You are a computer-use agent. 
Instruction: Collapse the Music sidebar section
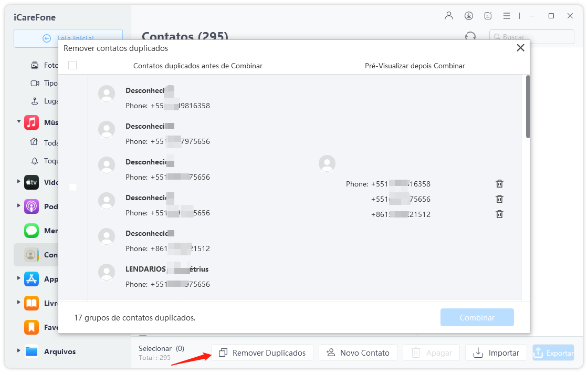click(x=19, y=122)
